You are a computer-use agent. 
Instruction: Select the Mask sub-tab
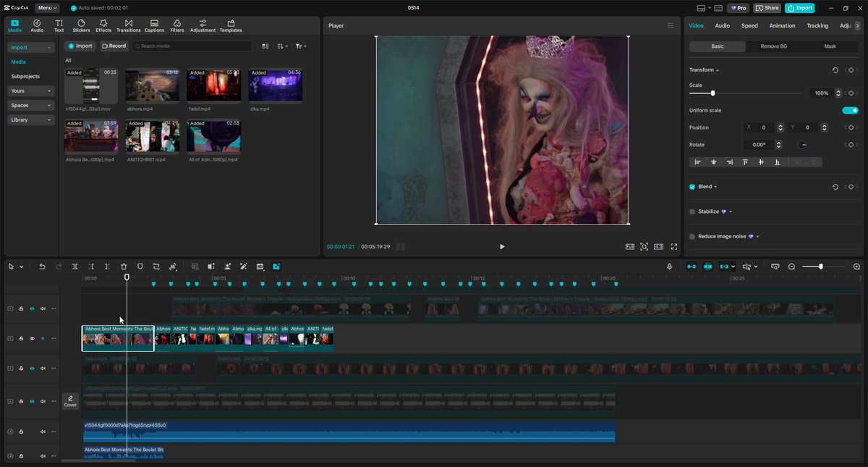pyautogui.click(x=830, y=46)
